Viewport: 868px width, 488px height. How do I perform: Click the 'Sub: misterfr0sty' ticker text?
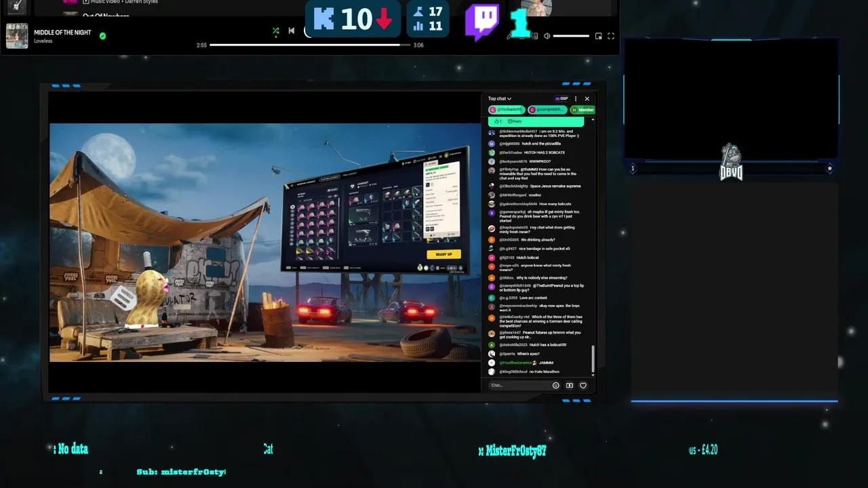click(x=181, y=472)
